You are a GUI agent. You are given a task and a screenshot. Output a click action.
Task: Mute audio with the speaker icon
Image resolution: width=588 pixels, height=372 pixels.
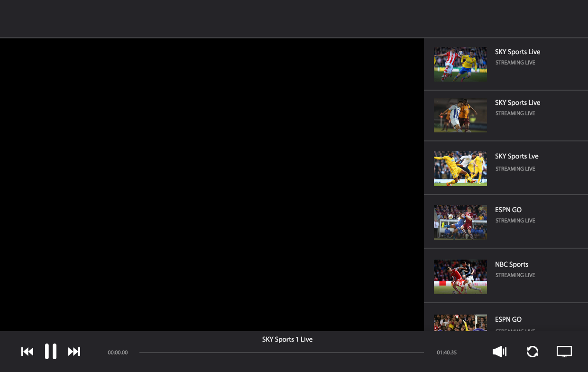500,352
